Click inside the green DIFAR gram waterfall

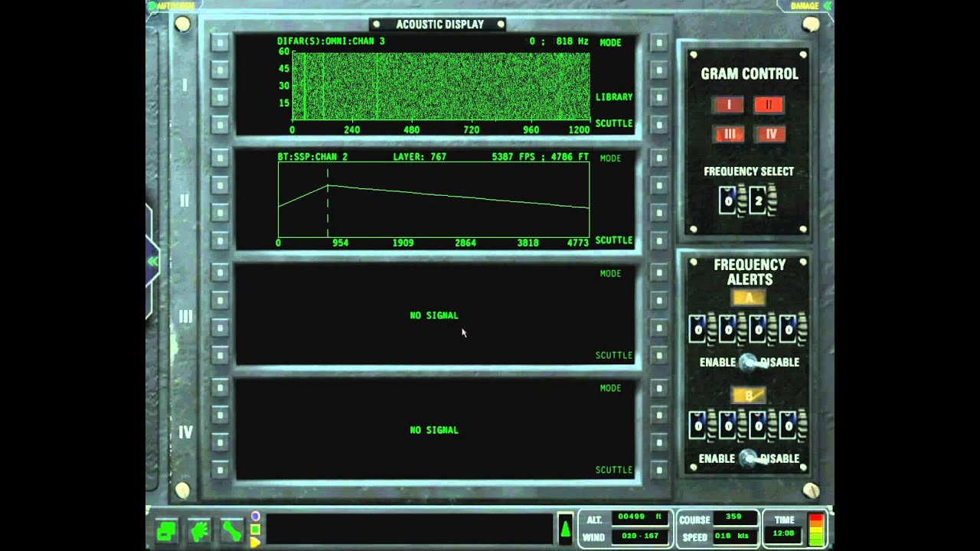[441, 86]
